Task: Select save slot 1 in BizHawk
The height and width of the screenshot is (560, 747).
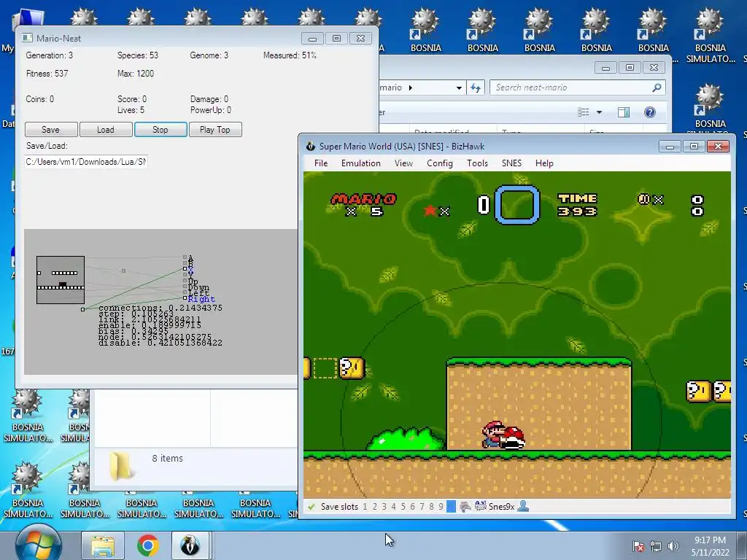Action: pos(365,507)
